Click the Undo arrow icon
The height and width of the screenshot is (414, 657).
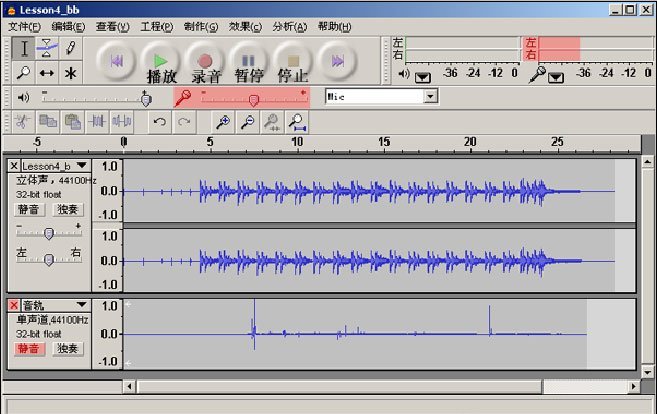coord(159,122)
